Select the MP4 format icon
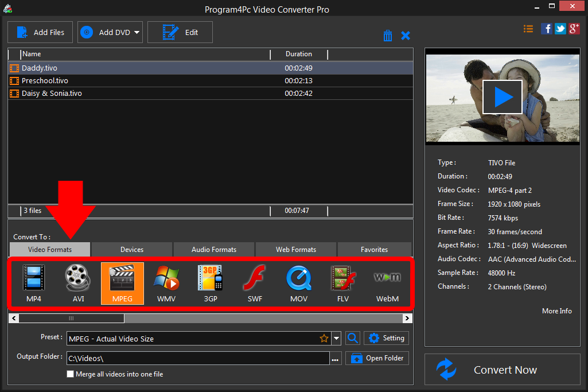 34,283
